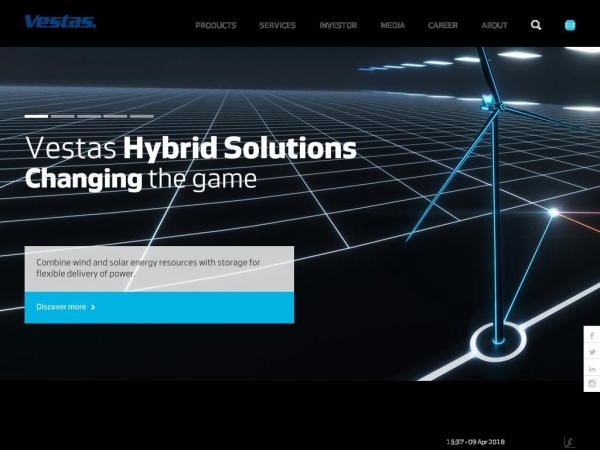Click the blue globe language icon
This screenshot has height=450, width=600.
click(570, 25)
